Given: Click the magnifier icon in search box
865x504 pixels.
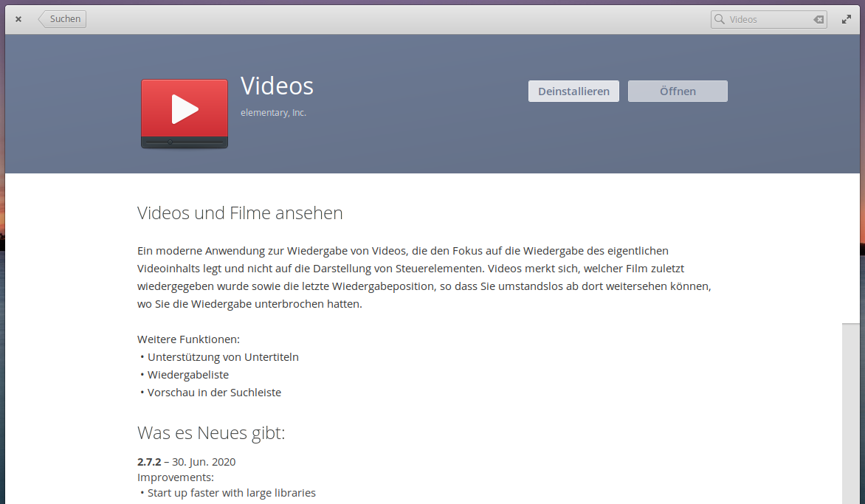Looking at the screenshot, I should 720,20.
